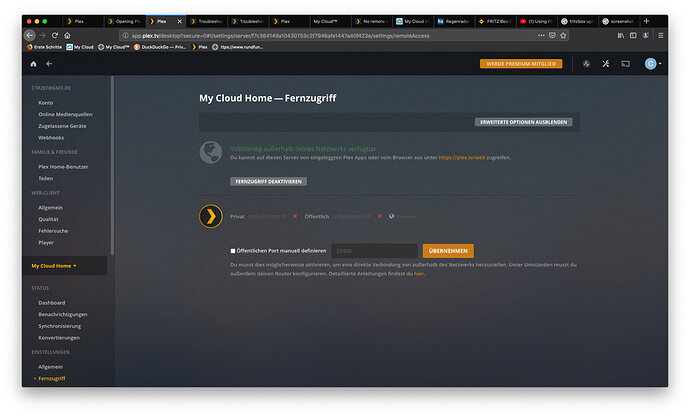690x416 pixels.
Task: Click the Plex cast to device icon
Action: [625, 64]
